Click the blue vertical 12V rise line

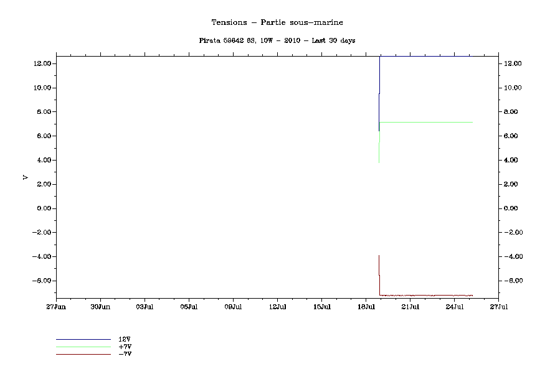tap(379, 81)
